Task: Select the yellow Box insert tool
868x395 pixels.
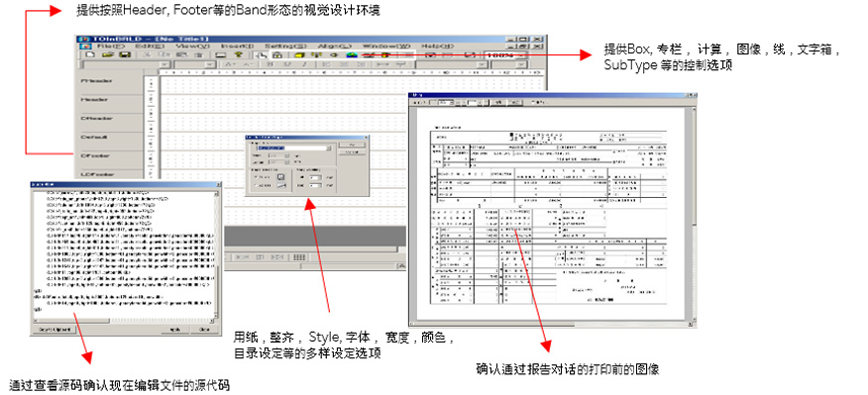Action: (299, 54)
